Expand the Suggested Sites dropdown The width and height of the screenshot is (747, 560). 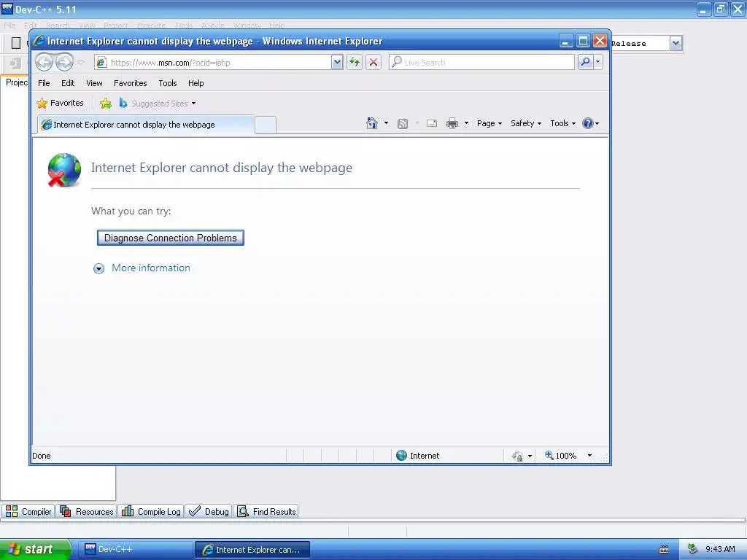193,104
